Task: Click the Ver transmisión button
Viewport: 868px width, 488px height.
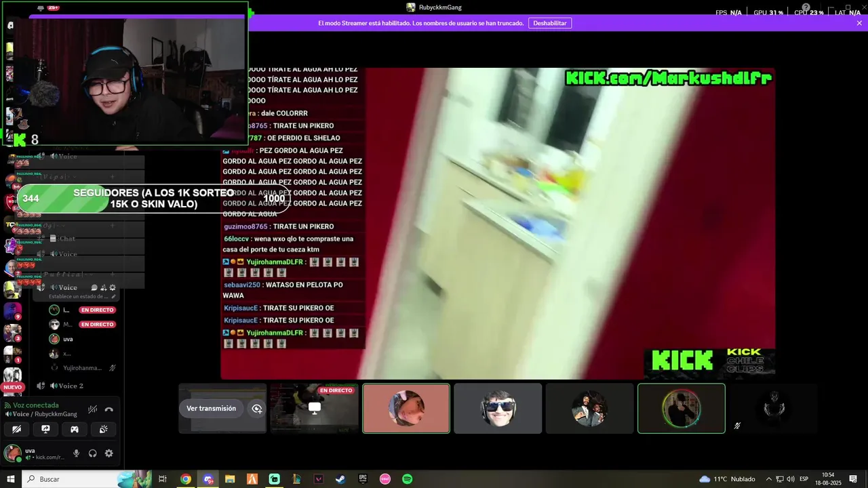Action: 212,409
